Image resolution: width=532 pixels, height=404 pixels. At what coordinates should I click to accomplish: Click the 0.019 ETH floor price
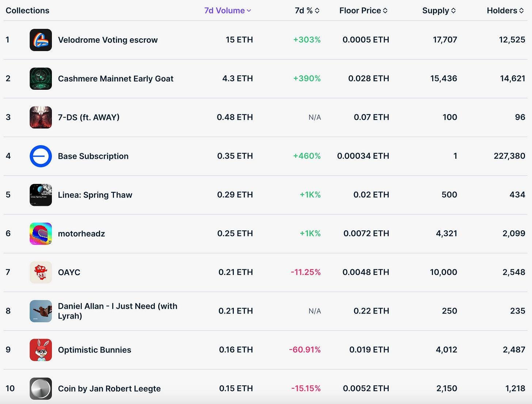(x=369, y=350)
